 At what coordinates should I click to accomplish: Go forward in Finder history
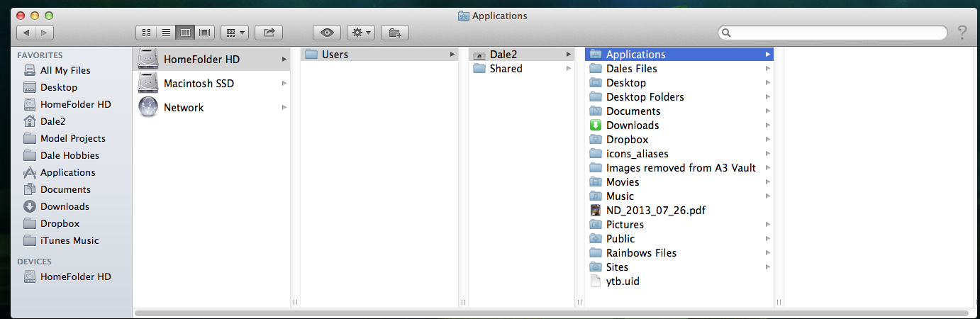coord(45,33)
